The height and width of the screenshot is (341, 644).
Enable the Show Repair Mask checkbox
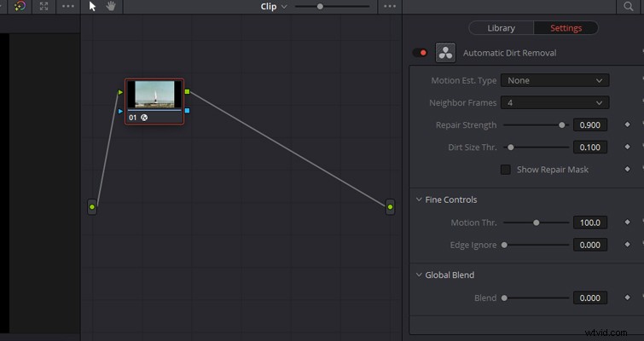click(506, 170)
